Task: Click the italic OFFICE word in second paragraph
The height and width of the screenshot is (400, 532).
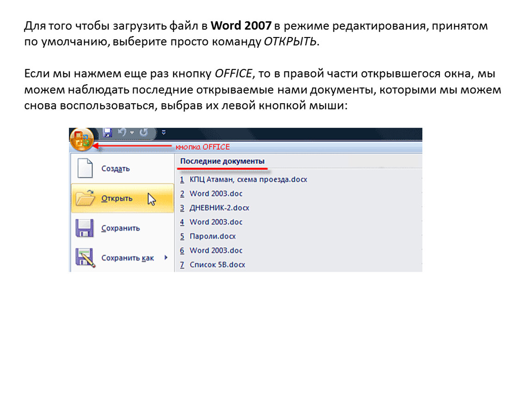Action: (x=234, y=74)
